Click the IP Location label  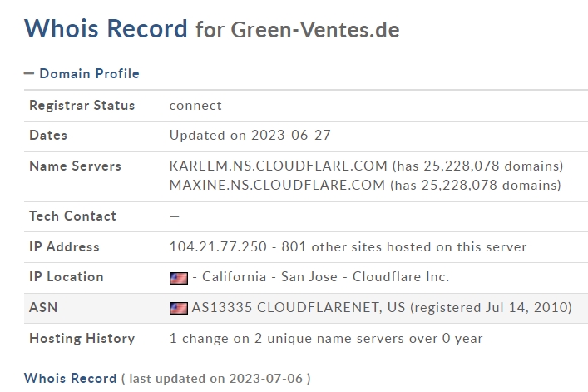67,277
